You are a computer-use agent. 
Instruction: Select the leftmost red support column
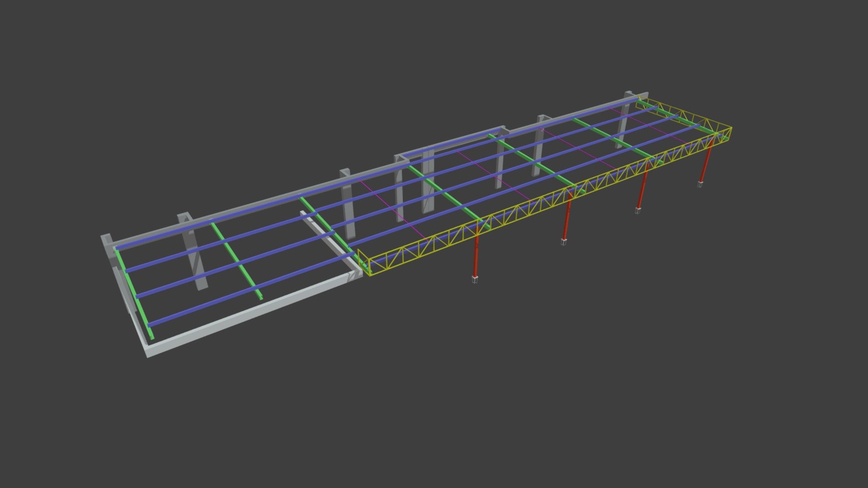476,254
